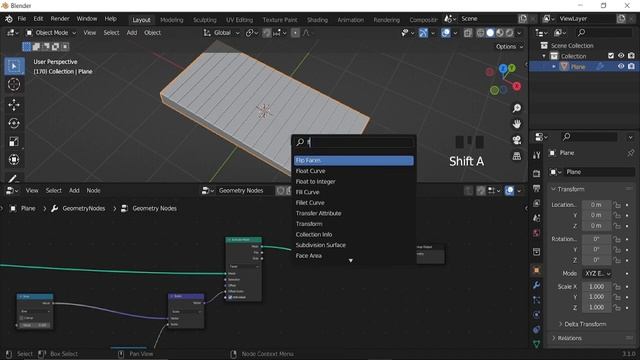640x360 pixels.
Task: Toggle viewport overlays button
Action: [446, 33]
